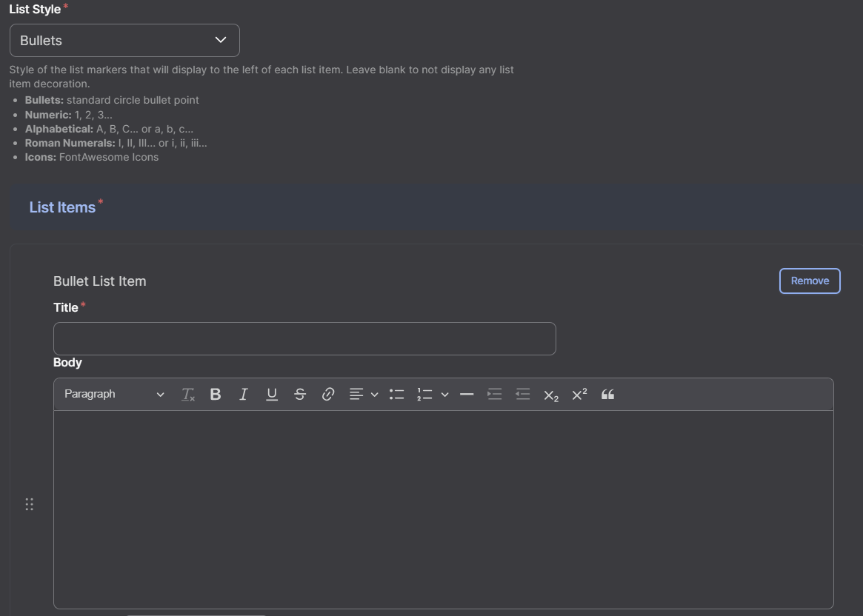This screenshot has width=863, height=616.
Task: Open the Paragraph heading dropdown
Action: (x=114, y=395)
